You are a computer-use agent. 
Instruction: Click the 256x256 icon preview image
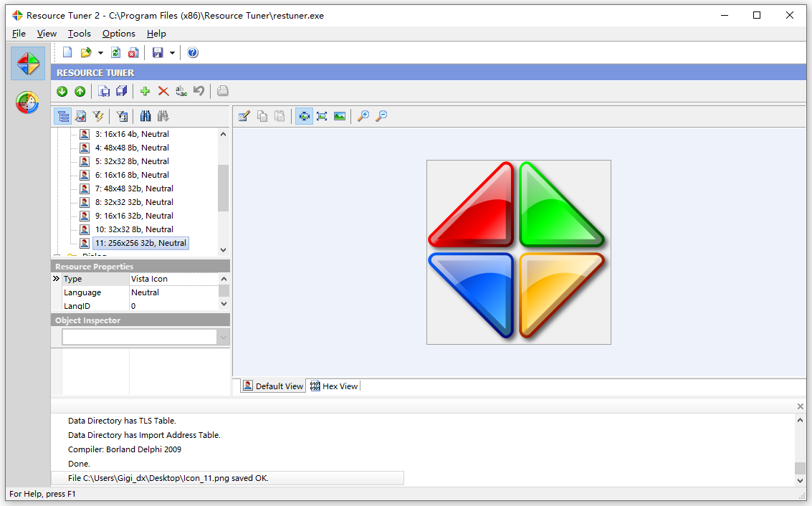click(x=518, y=252)
